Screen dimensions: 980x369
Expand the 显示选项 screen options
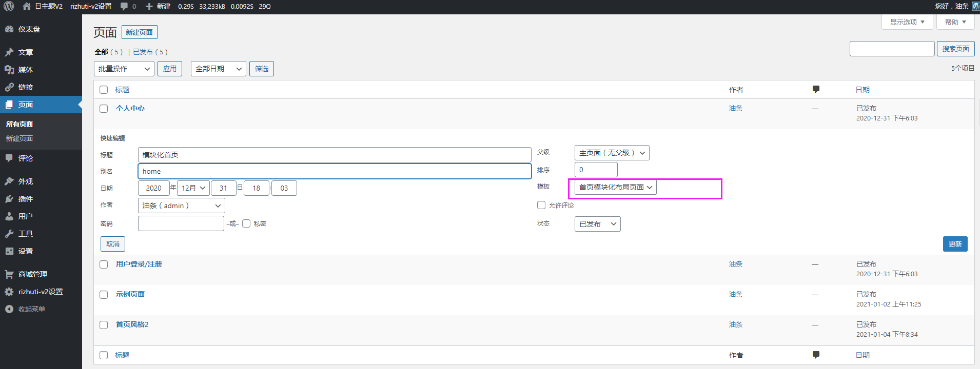click(907, 22)
